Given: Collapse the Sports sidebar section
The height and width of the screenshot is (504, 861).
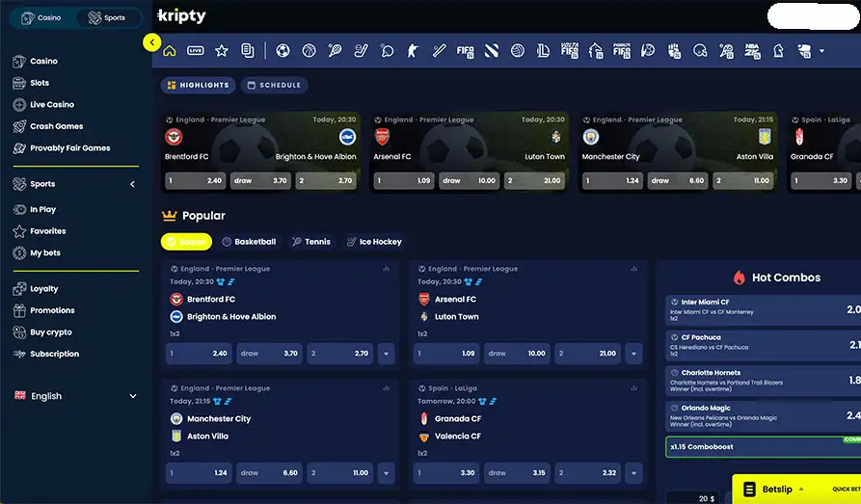Looking at the screenshot, I should click(x=132, y=184).
